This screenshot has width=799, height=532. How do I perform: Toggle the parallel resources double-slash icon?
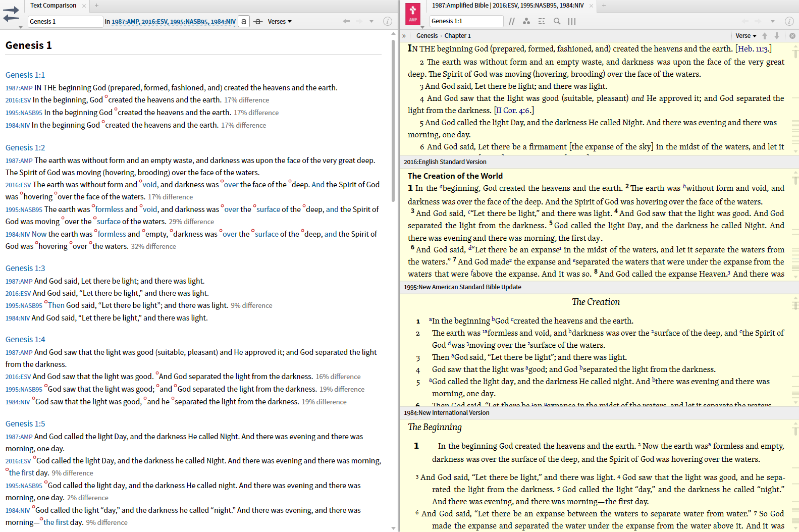coord(512,21)
